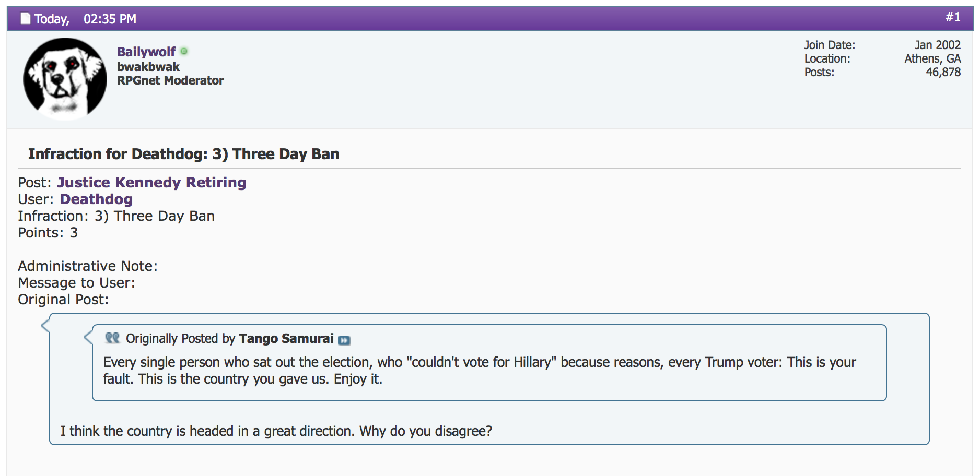980x476 pixels.
Task: Click the Infraction for Deathdog post title
Action: (x=183, y=154)
